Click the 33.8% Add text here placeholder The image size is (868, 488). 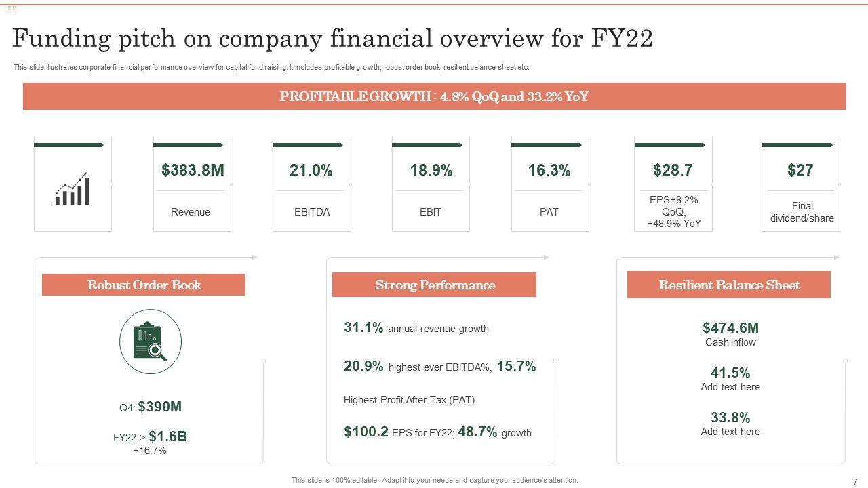coord(730,423)
